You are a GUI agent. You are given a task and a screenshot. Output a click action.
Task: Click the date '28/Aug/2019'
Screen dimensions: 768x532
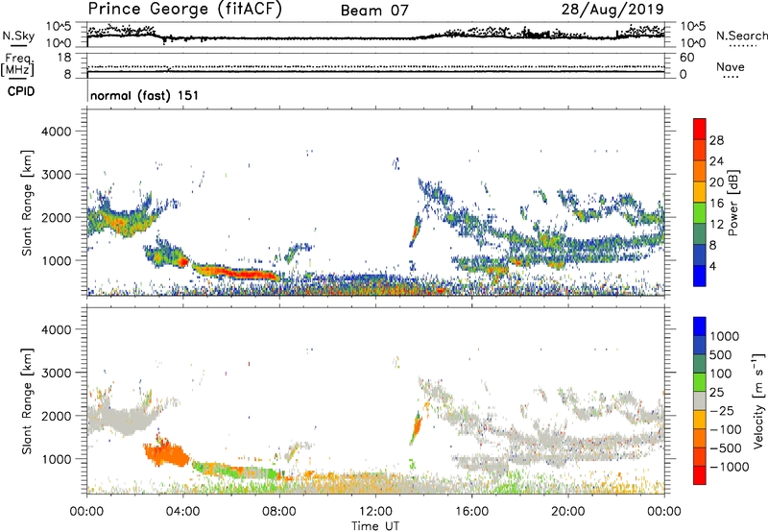click(x=612, y=9)
